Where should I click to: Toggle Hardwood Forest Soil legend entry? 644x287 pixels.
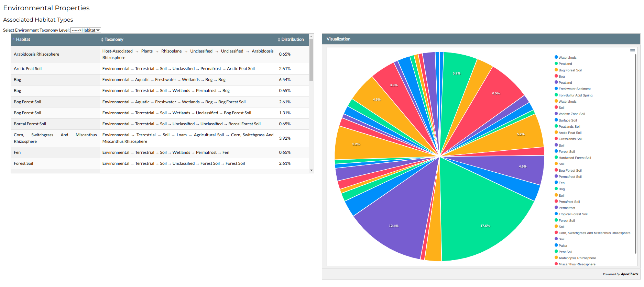click(x=575, y=158)
